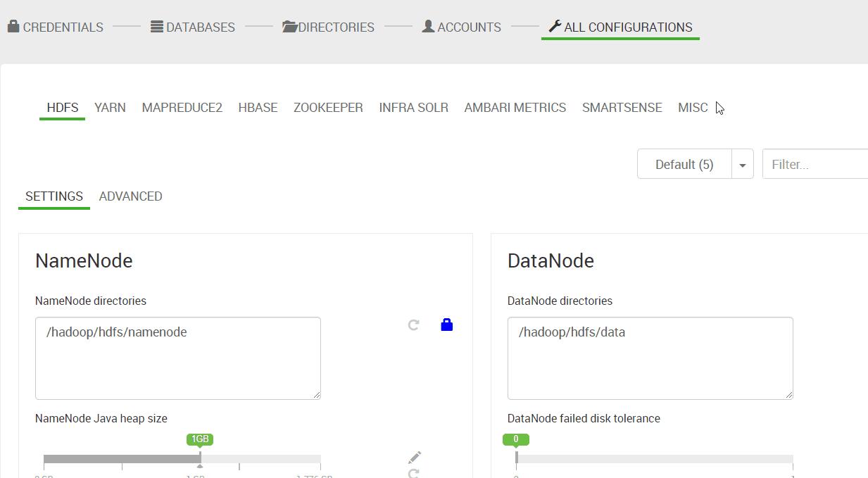Show the SETTINGS sub-tab
This screenshot has width=868, height=478.
coord(54,196)
